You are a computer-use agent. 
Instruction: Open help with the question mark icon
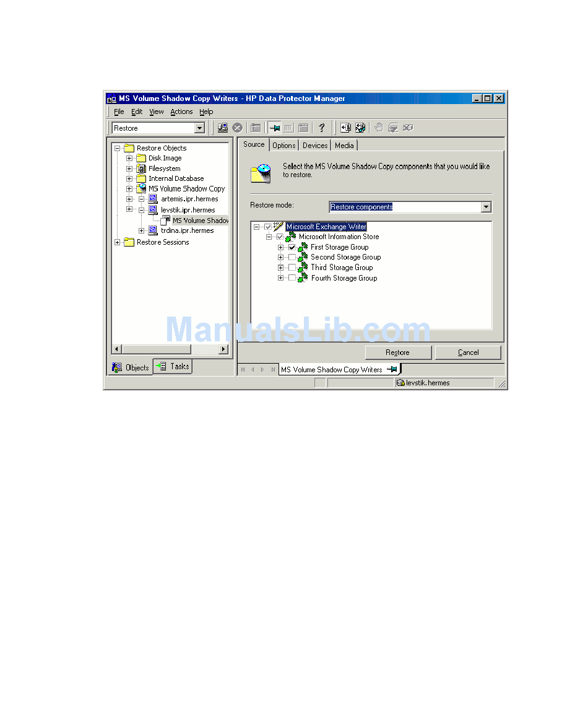321,128
